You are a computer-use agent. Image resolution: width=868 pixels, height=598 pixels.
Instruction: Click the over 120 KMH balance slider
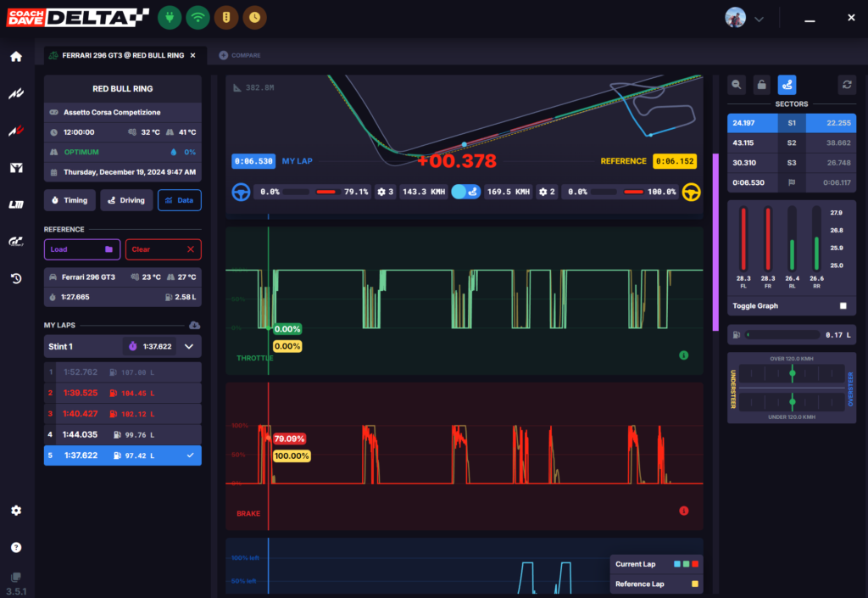792,374
